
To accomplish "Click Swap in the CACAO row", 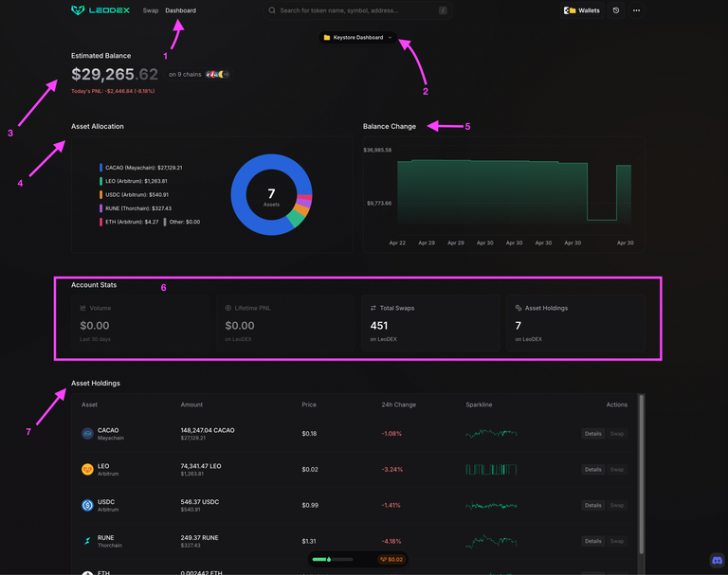I will click(x=617, y=434).
